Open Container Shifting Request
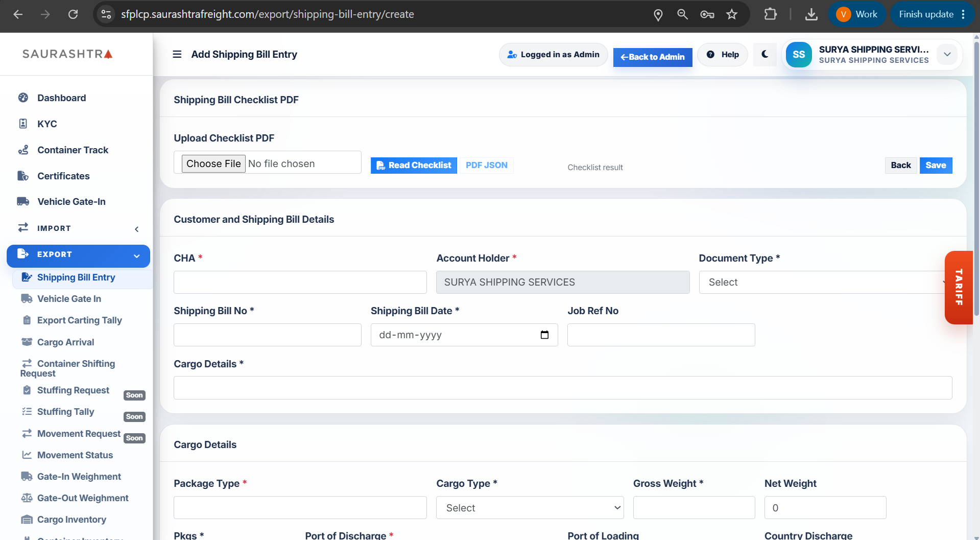The width and height of the screenshot is (980, 540). [76, 368]
